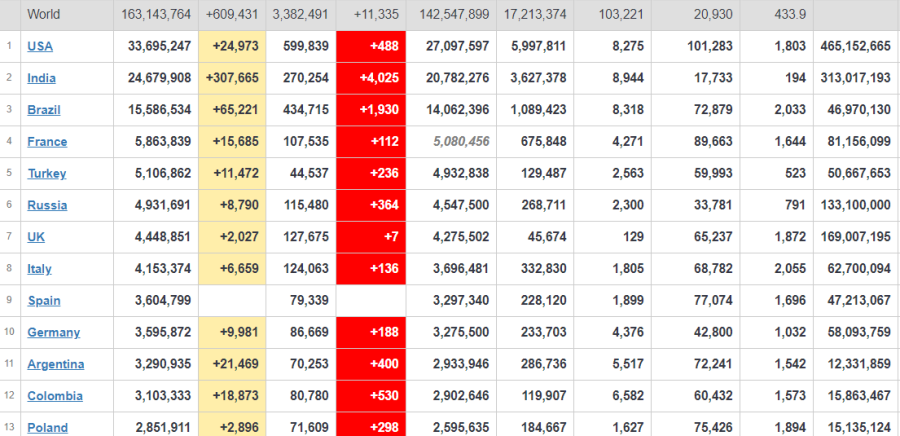Select world recovered 142,547,899

pos(455,14)
